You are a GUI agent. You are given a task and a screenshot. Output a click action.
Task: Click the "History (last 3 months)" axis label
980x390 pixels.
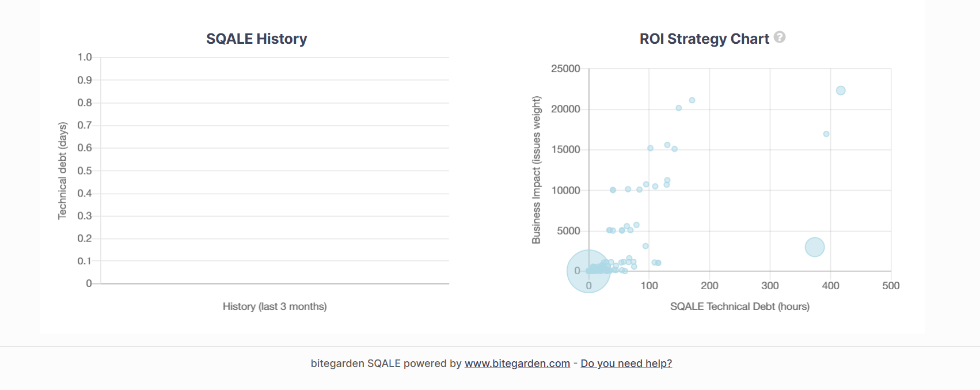coord(275,306)
